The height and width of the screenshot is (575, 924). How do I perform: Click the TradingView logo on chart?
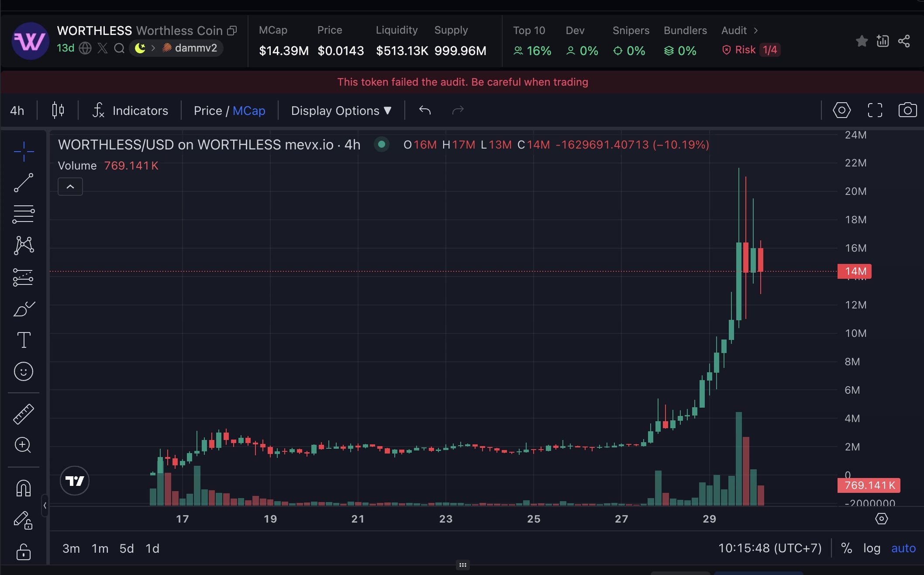point(75,481)
